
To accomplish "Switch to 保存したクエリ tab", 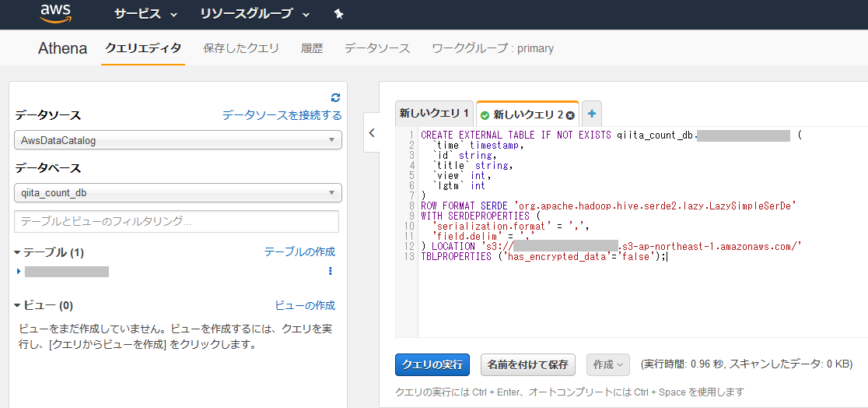I will pyautogui.click(x=241, y=48).
